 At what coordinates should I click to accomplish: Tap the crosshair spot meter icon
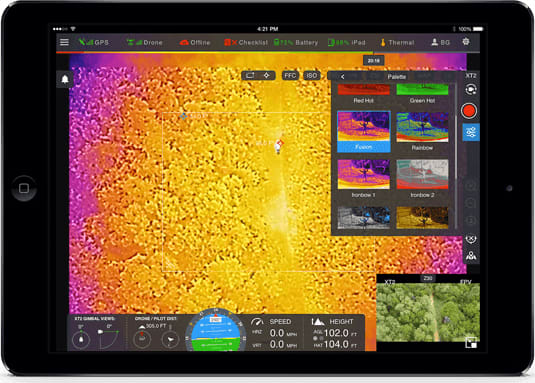tap(266, 75)
